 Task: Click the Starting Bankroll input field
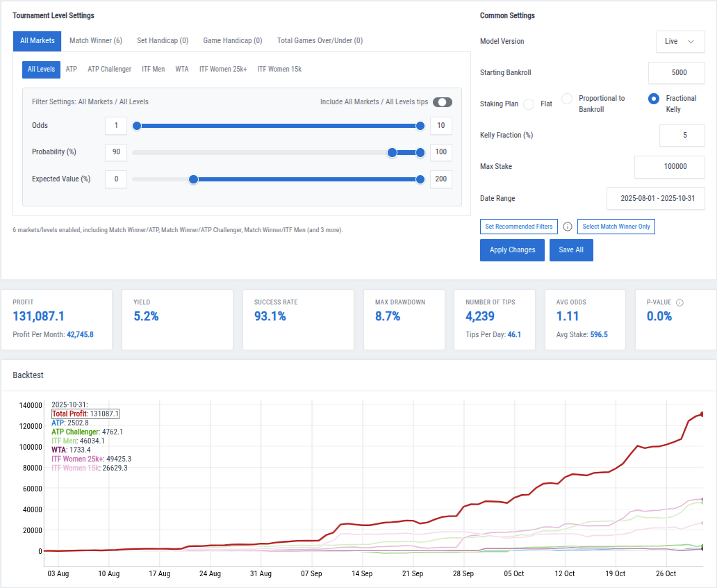[677, 73]
